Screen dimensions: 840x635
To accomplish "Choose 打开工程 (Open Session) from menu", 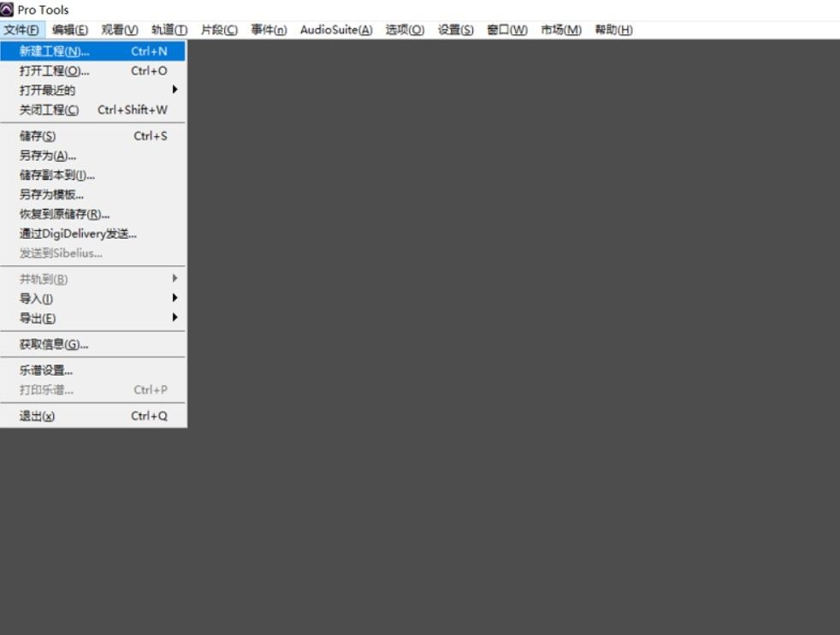I will (x=55, y=71).
